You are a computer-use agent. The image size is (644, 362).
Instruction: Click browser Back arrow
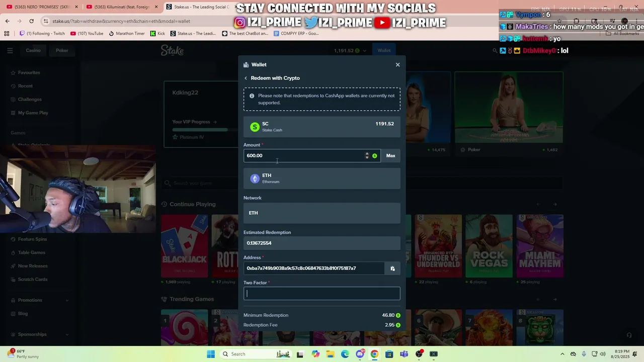pos(7,21)
